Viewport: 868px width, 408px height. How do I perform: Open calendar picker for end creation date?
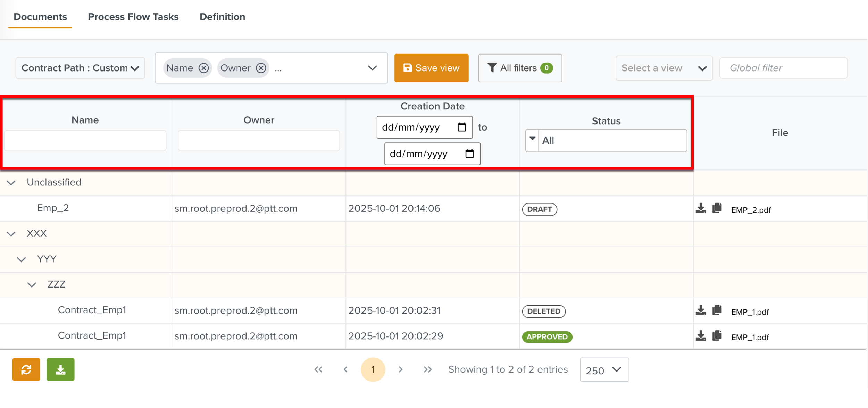(469, 154)
